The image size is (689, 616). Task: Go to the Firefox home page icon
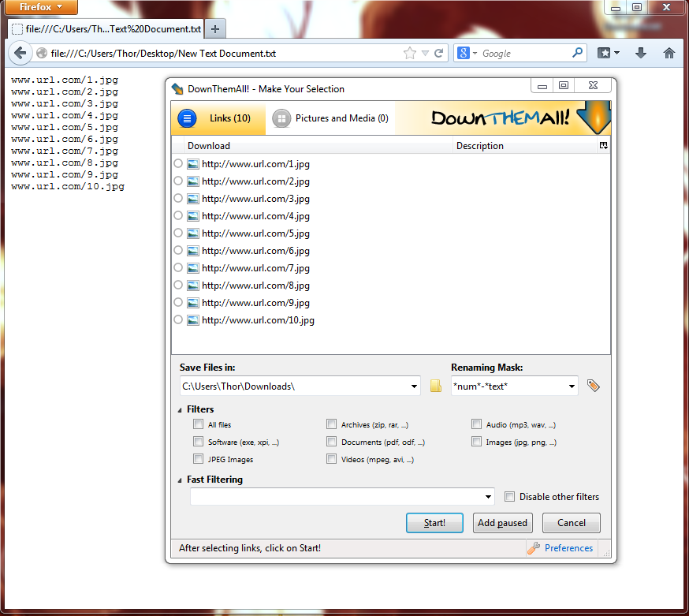pos(669,53)
